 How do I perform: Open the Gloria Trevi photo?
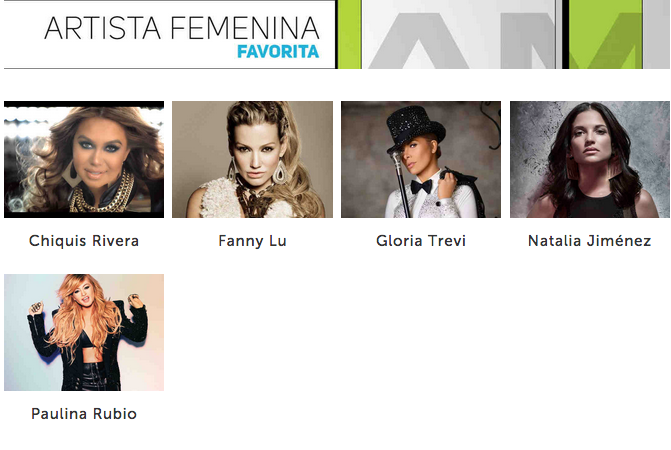421,160
